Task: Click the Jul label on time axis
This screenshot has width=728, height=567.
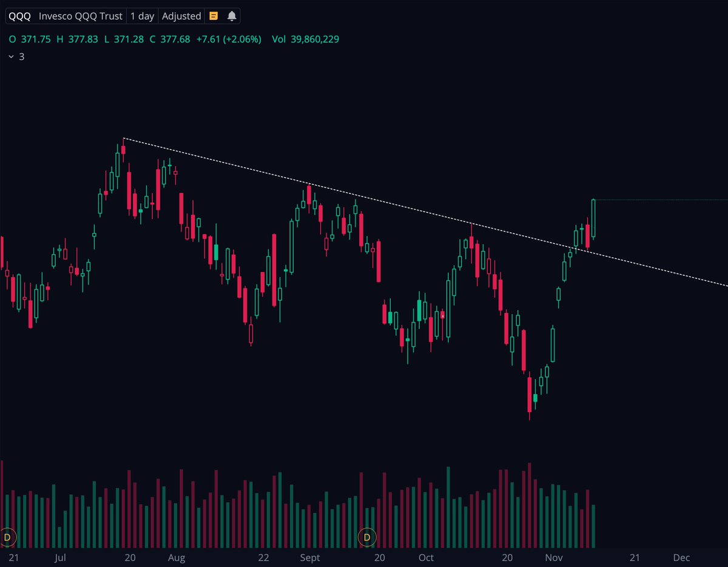Action: point(59,557)
